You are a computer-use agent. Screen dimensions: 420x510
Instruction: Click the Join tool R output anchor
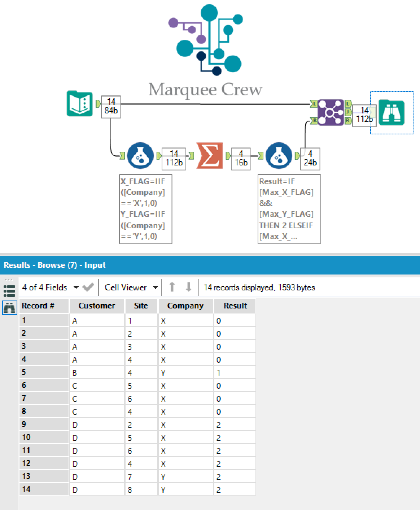pyautogui.click(x=348, y=121)
